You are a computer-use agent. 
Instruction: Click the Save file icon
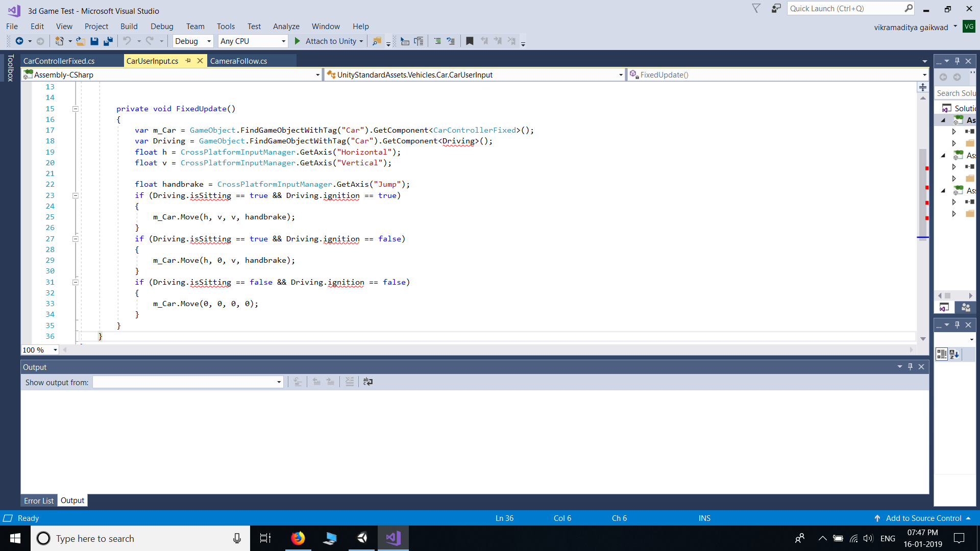tap(94, 41)
